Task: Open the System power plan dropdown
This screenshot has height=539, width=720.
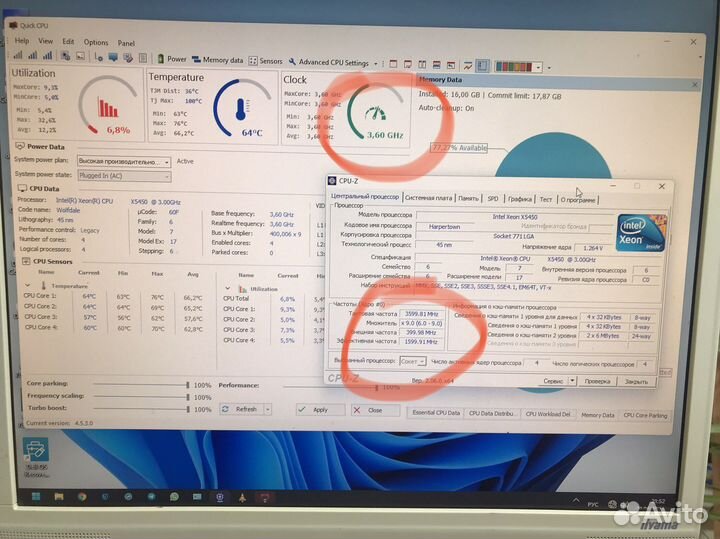Action: tap(124, 162)
